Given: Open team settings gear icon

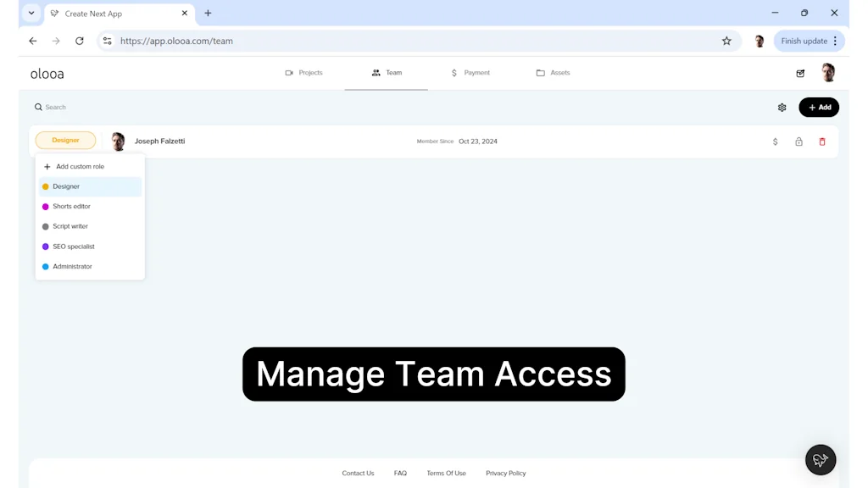Looking at the screenshot, I should point(782,108).
